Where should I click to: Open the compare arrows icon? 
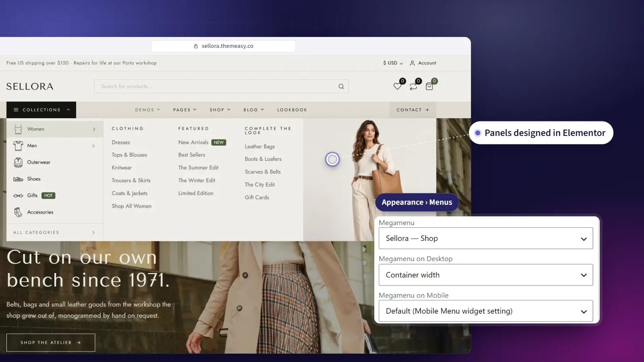413,86
